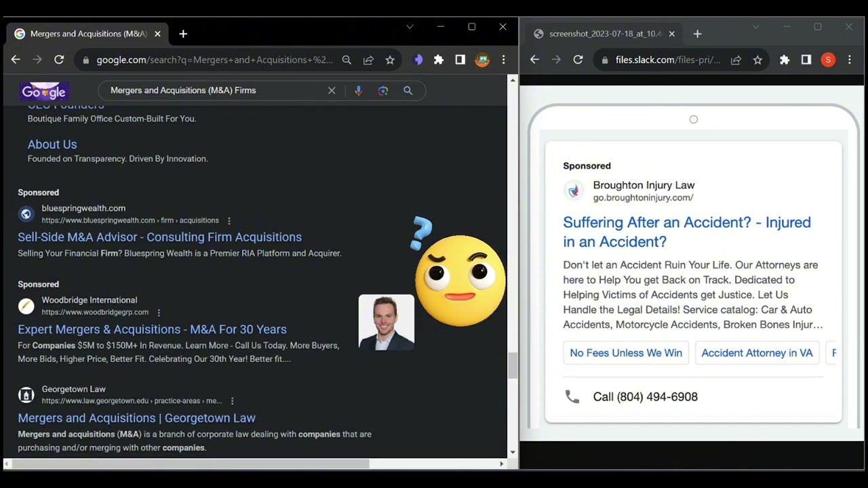Click the Broughton Injury Law logo
This screenshot has width=868, height=488.
point(574,191)
